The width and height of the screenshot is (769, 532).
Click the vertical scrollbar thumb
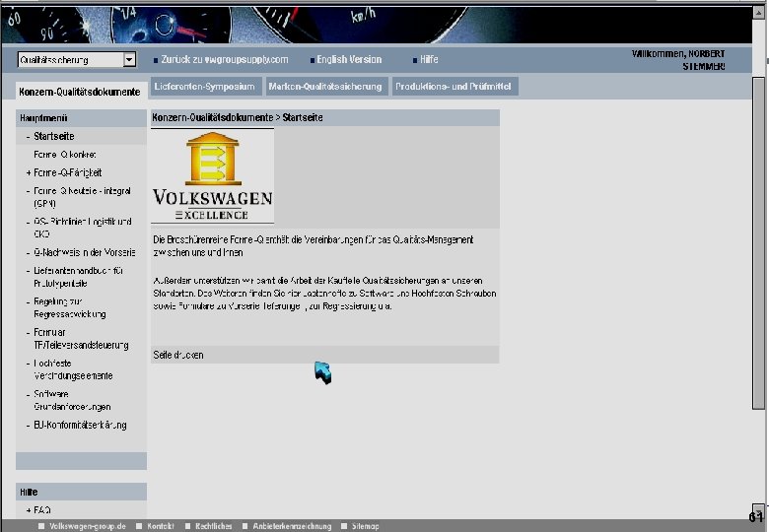tap(759, 242)
